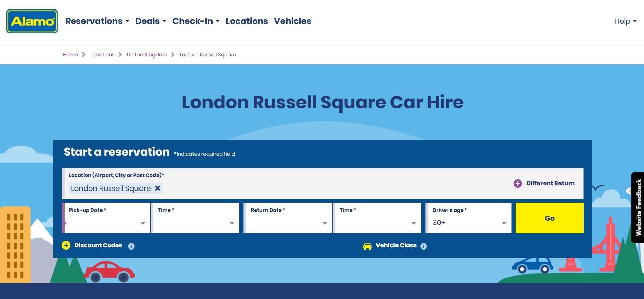Click London Russell Square breadcrumb text
Screen dimensions: 644x299
(x=208, y=54)
